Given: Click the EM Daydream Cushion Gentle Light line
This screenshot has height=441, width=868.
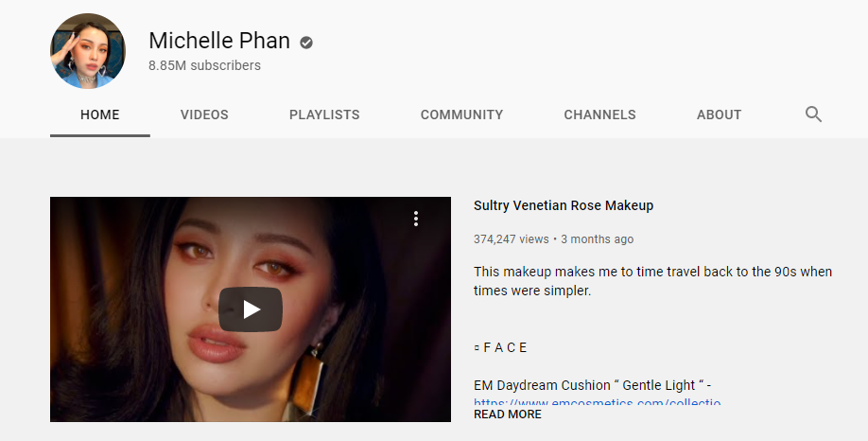Looking at the screenshot, I should pos(592,385).
